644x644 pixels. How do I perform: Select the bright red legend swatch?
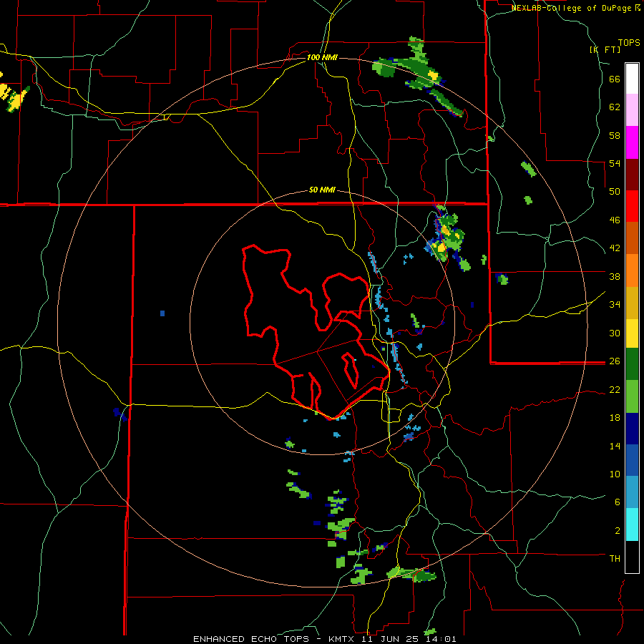tap(632, 206)
